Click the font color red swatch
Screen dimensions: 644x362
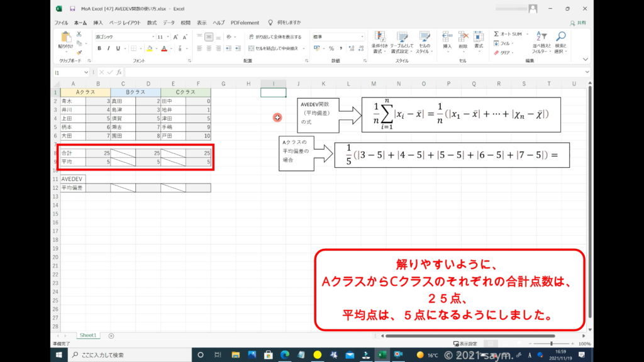[163, 48]
